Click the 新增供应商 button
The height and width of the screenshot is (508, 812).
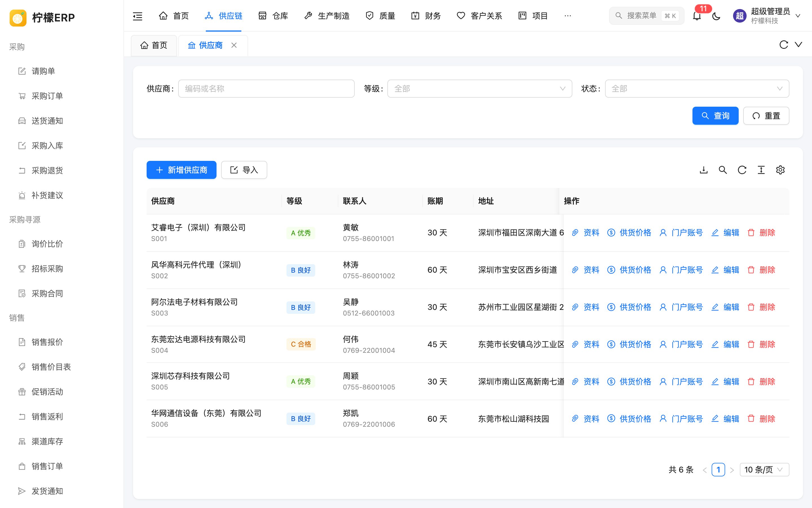point(182,170)
